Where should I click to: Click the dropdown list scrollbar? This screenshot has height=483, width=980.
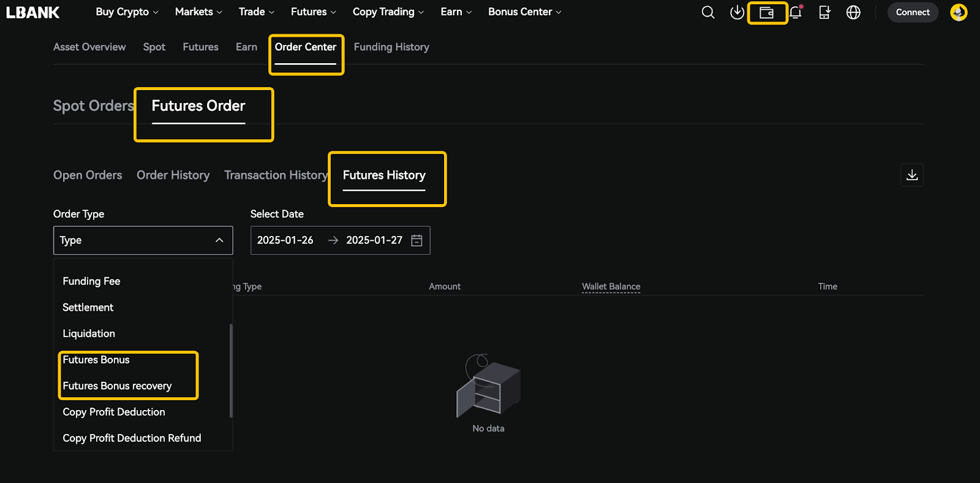231,371
